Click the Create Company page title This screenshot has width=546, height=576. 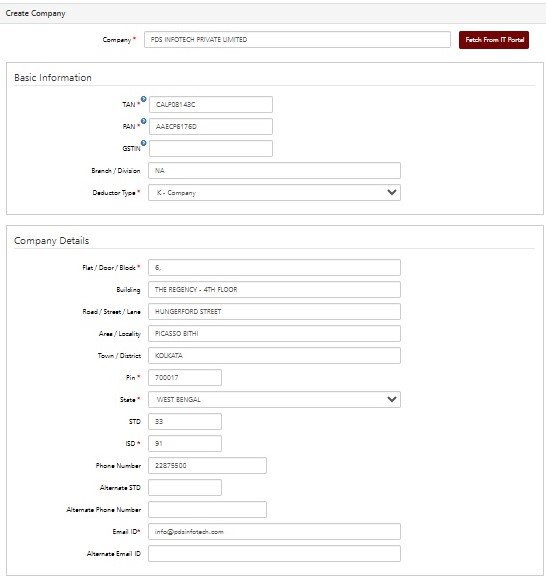[x=35, y=13]
